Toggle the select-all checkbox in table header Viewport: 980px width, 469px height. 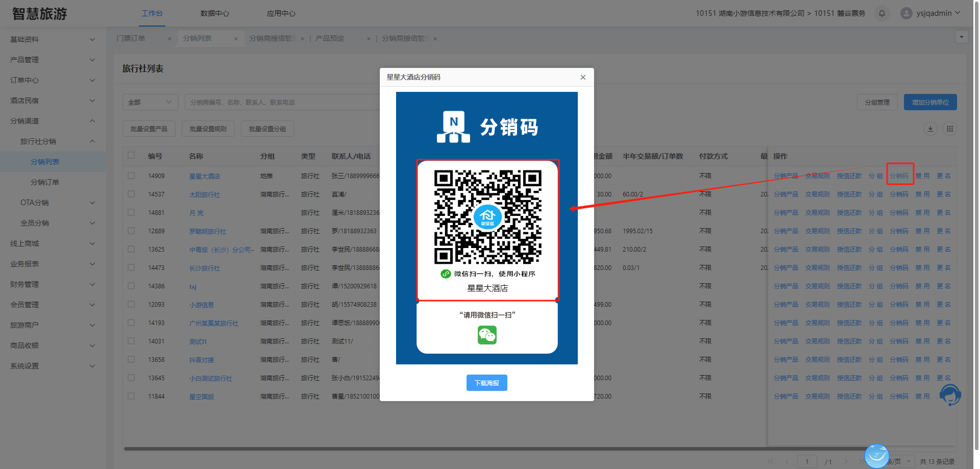[131, 156]
